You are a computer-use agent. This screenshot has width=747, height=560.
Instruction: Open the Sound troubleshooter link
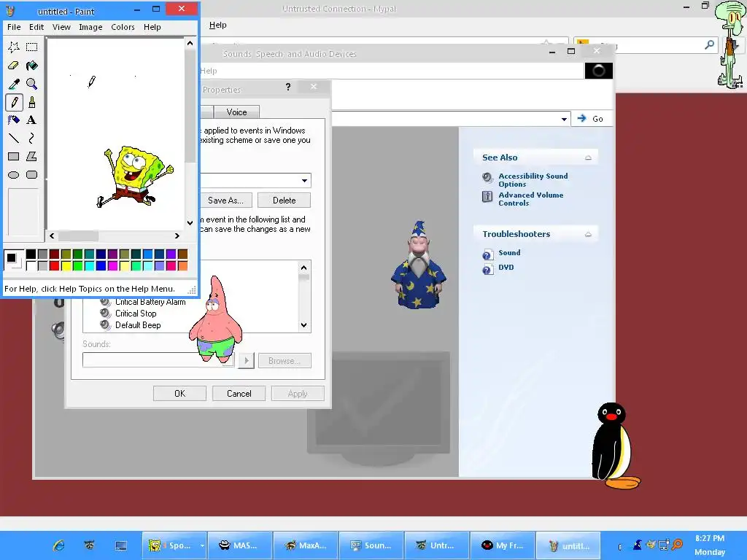click(x=509, y=253)
